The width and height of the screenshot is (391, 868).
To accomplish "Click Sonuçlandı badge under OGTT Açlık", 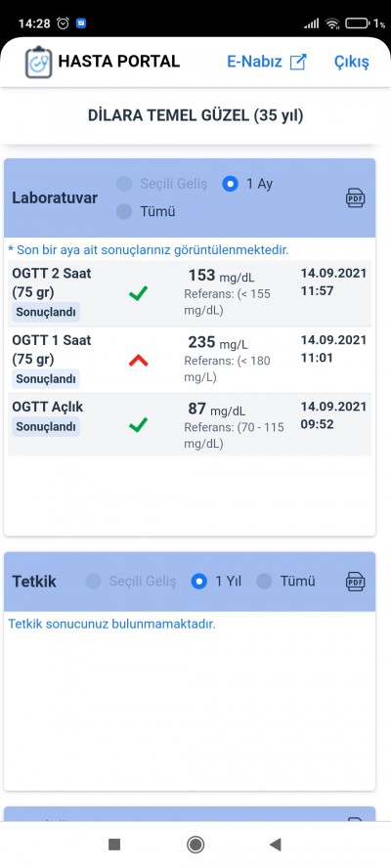I will point(46,427).
